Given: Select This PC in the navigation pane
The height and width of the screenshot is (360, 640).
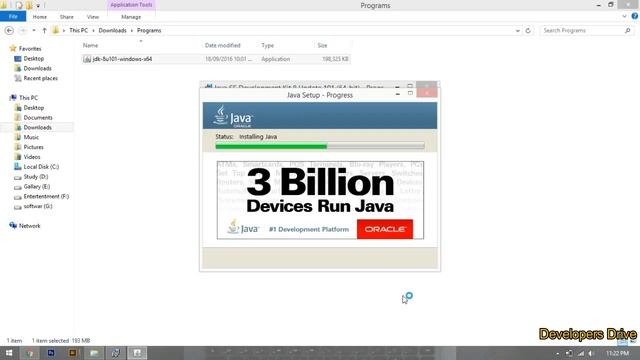Looking at the screenshot, I should click(x=28, y=98).
